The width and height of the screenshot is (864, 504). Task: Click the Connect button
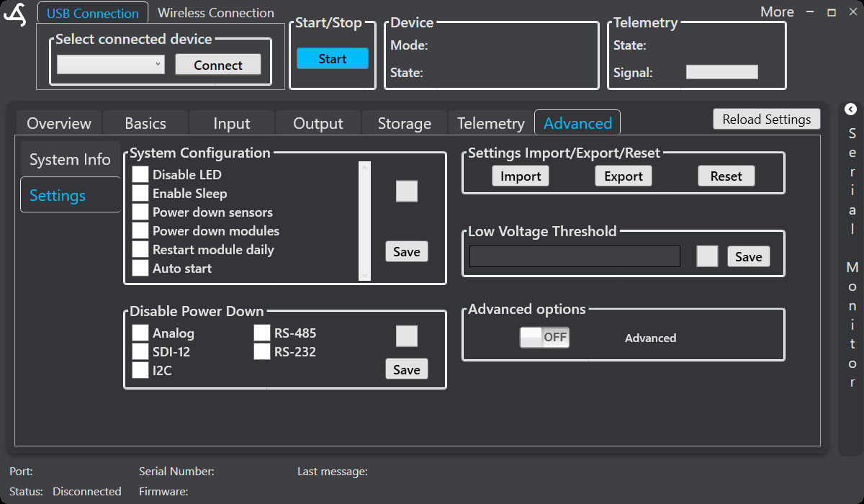pyautogui.click(x=218, y=65)
